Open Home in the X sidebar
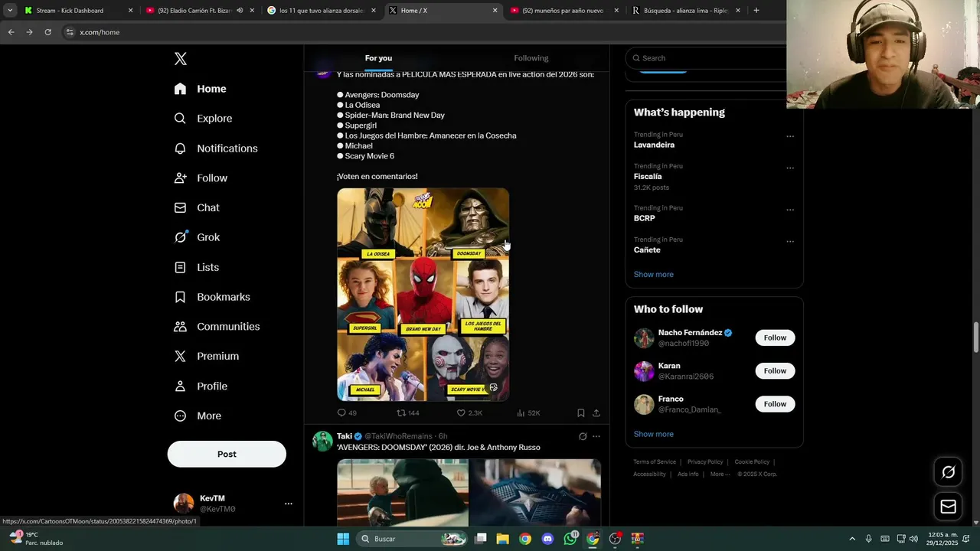The width and height of the screenshot is (980, 551). [x=200, y=89]
